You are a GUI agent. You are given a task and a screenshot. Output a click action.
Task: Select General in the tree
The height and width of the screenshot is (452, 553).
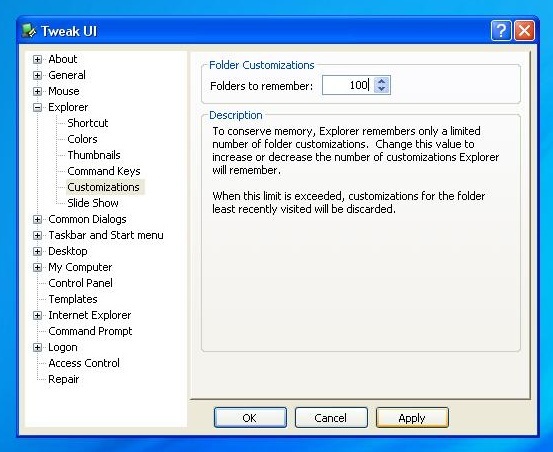point(67,75)
